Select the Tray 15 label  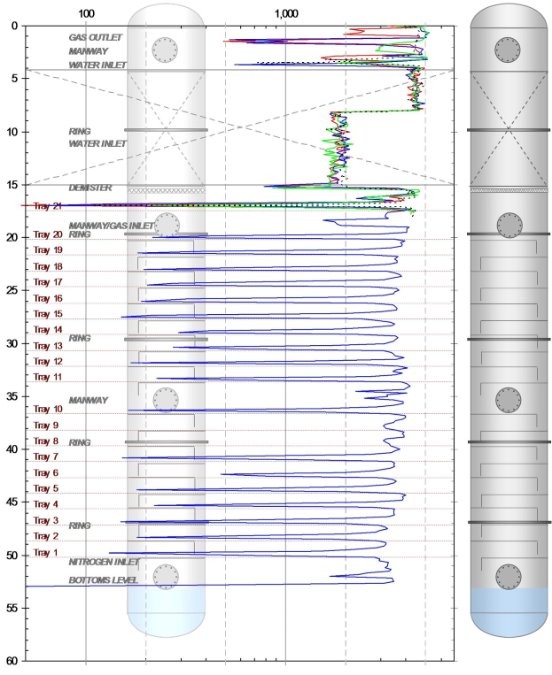click(x=48, y=314)
